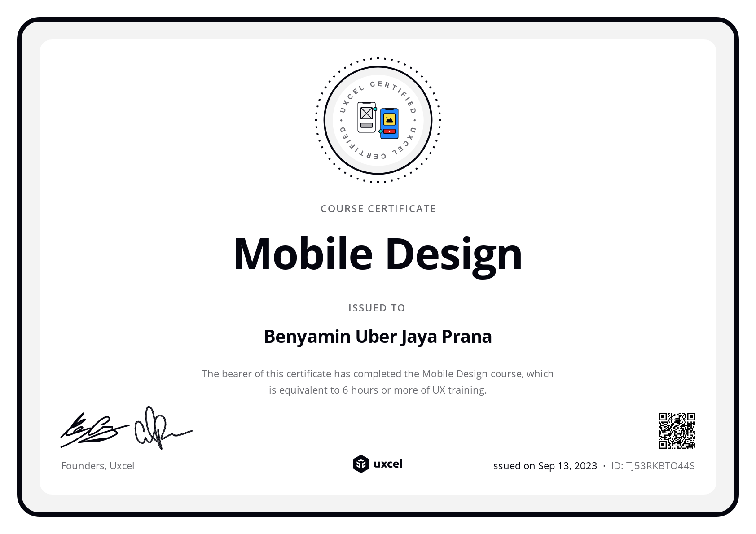This screenshot has width=756, height=534.
Task: Click the Uxcel Certified mobile design badge
Action: (378, 120)
